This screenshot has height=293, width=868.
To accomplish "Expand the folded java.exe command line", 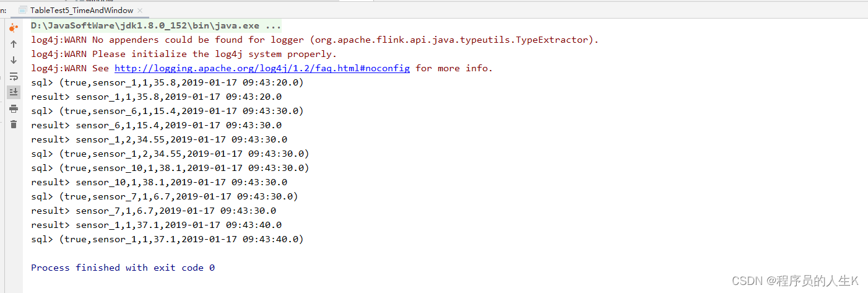I will 273,26.
